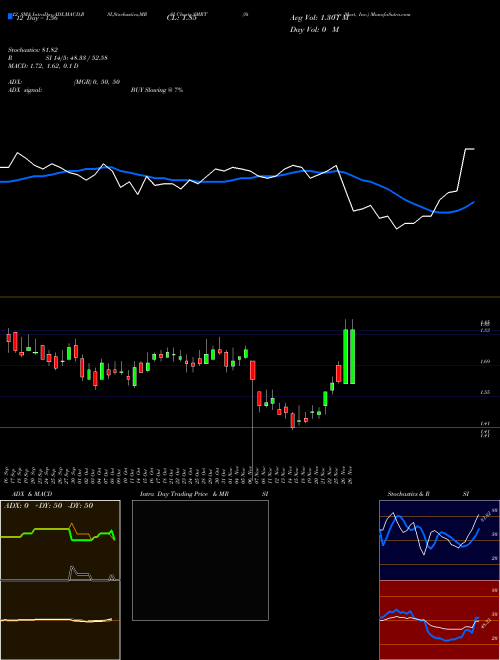Image resolution: width=500 pixels, height=660 pixels.
Task: Click the 'CL: 1.55' closing price text
Action: 181,18
